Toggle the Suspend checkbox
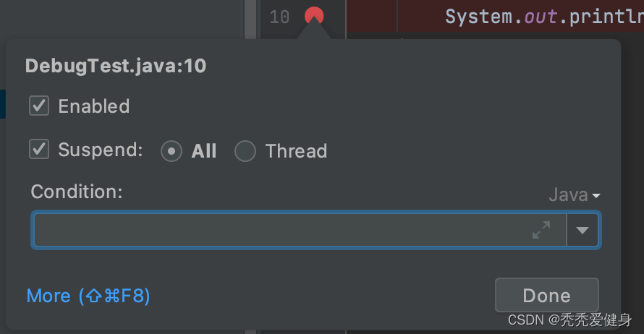The height and width of the screenshot is (334, 644). pos(39,150)
